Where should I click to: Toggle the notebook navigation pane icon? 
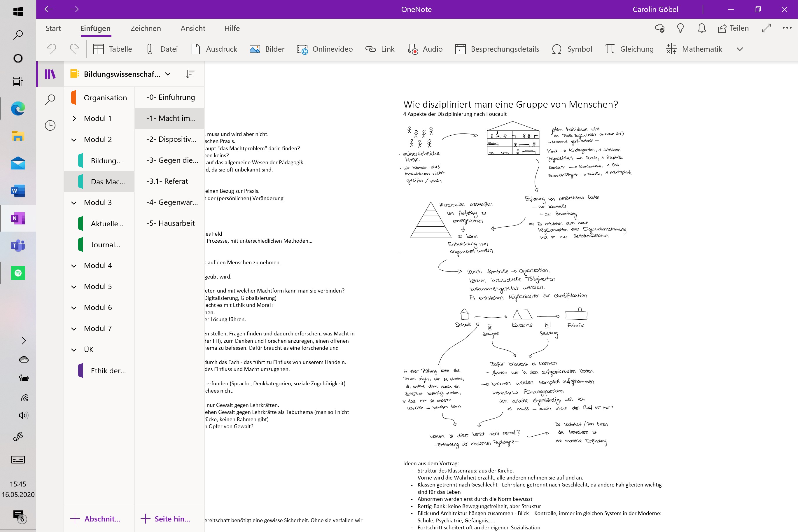point(50,74)
